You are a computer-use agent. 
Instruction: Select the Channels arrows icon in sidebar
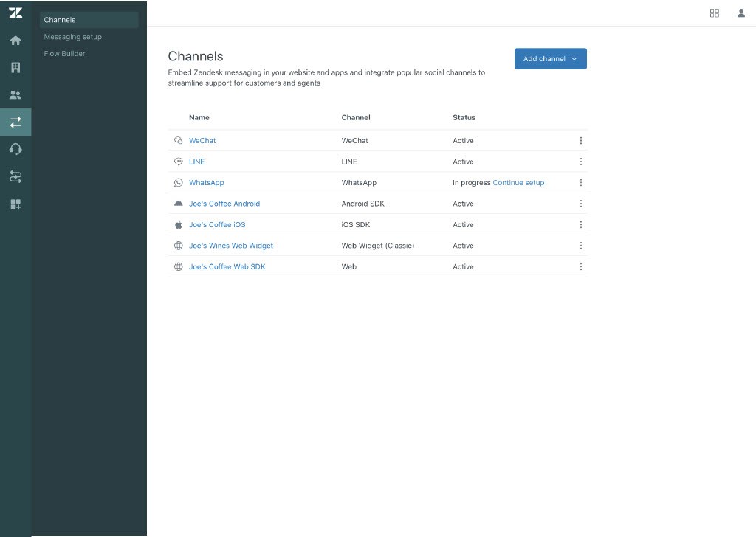(16, 122)
